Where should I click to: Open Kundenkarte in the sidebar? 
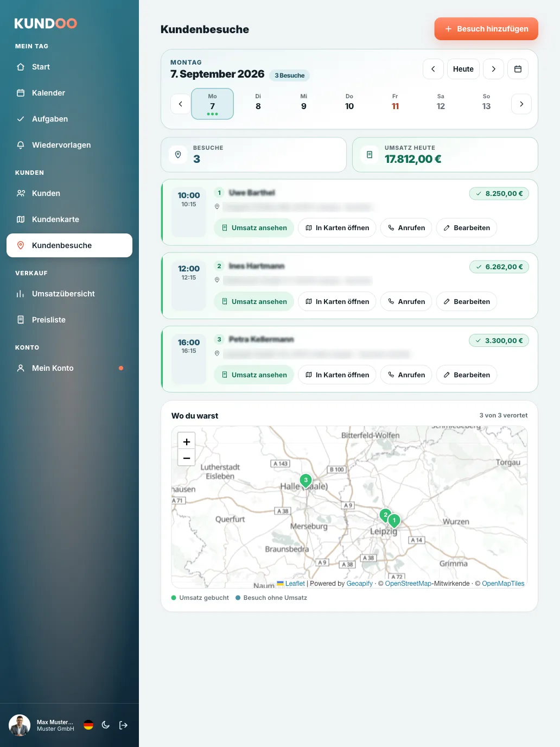tap(69, 219)
